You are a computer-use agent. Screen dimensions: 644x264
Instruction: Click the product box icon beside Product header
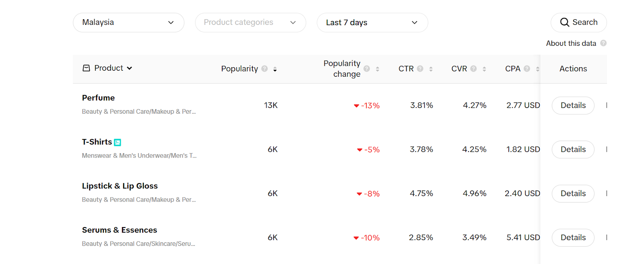point(86,68)
